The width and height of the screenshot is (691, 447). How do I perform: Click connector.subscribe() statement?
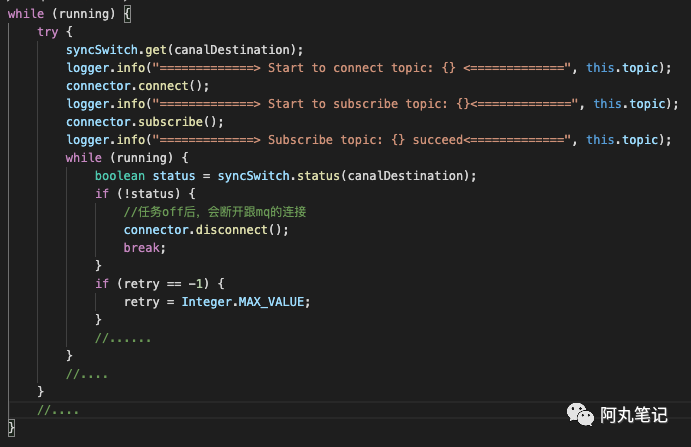[145, 122]
